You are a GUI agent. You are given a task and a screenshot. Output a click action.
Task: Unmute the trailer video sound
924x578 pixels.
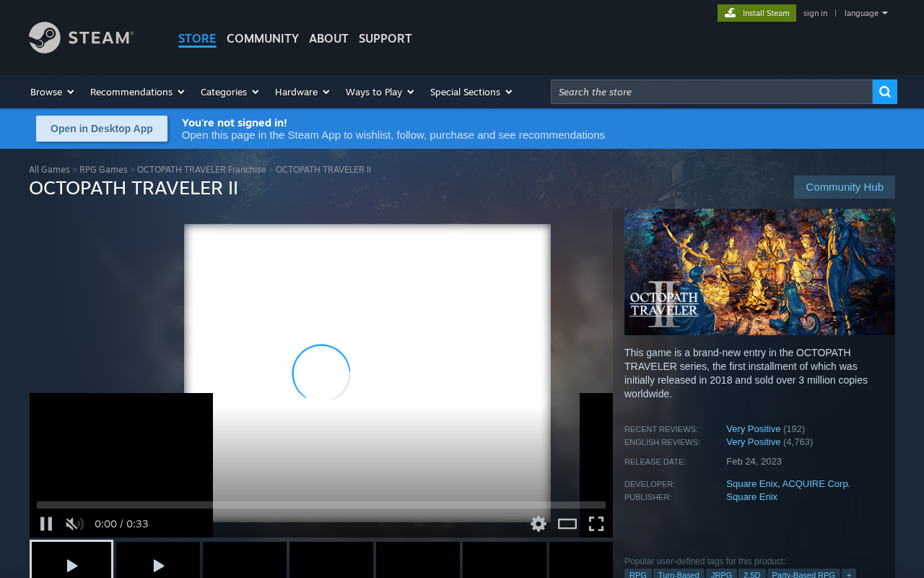tap(74, 524)
